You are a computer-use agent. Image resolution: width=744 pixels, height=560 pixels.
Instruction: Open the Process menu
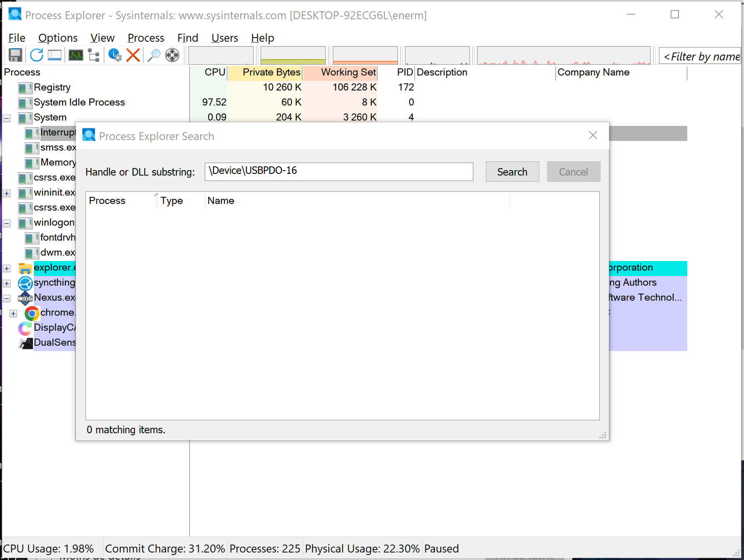pos(146,38)
